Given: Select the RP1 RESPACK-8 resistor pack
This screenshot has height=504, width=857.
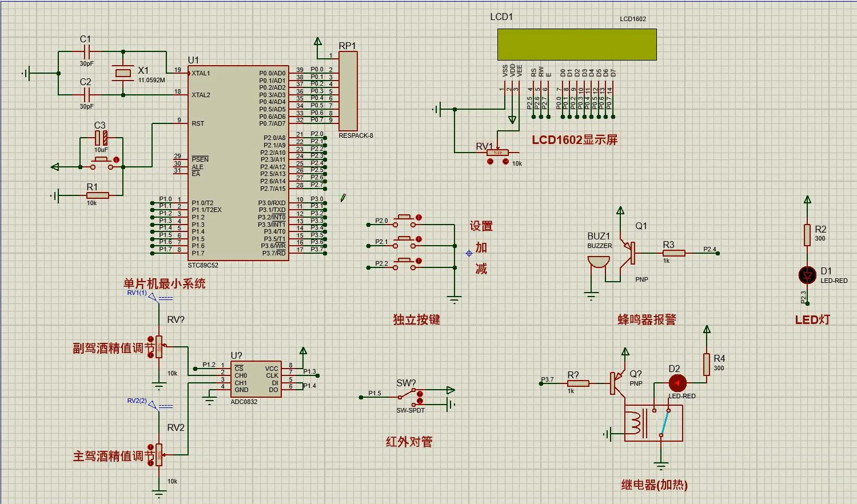Looking at the screenshot, I should pos(348,91).
